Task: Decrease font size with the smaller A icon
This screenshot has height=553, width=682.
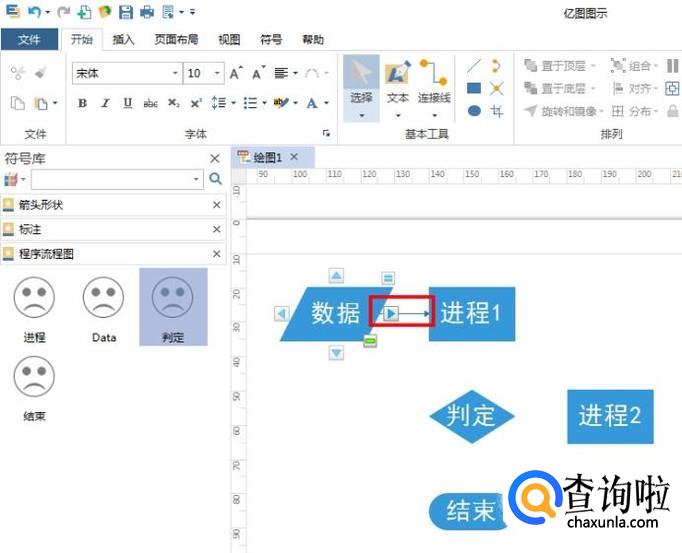Action: click(258, 73)
